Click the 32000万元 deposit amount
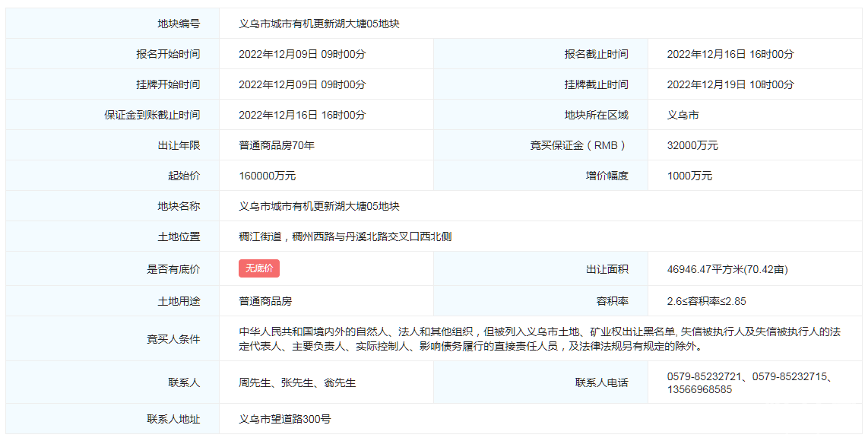868x441 pixels. coord(692,145)
